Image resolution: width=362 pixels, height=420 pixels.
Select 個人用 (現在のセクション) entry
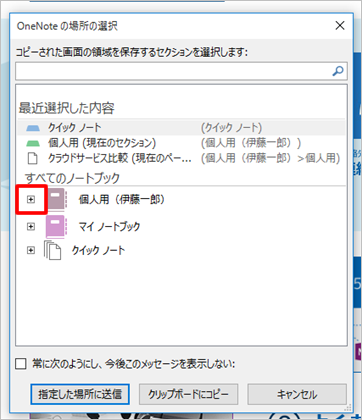point(181,143)
